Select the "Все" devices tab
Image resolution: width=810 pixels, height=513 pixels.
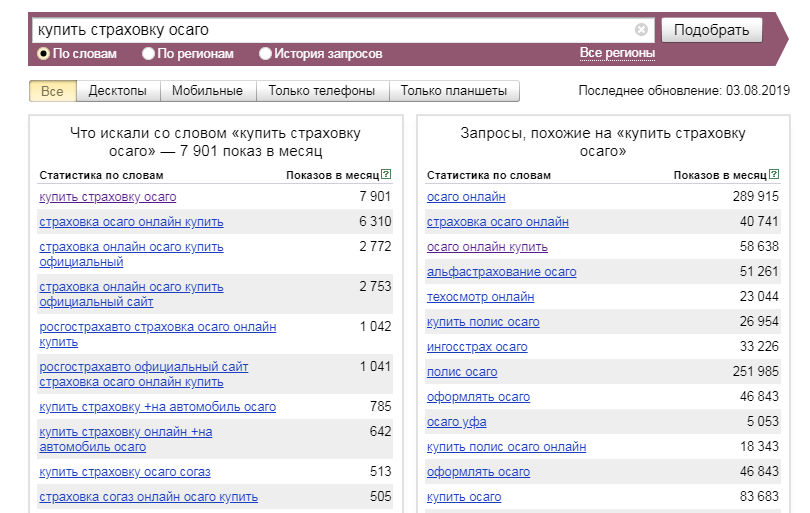click(52, 91)
